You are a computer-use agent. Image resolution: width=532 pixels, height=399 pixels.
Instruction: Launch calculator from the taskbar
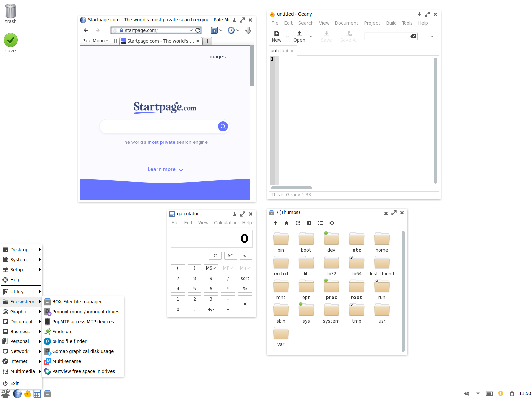(37, 394)
